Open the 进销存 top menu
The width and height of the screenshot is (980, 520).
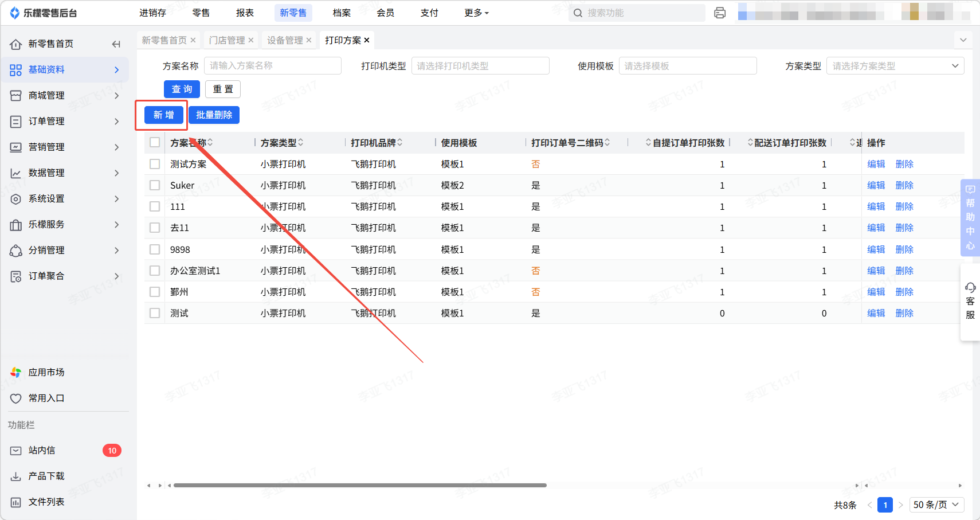pos(153,13)
